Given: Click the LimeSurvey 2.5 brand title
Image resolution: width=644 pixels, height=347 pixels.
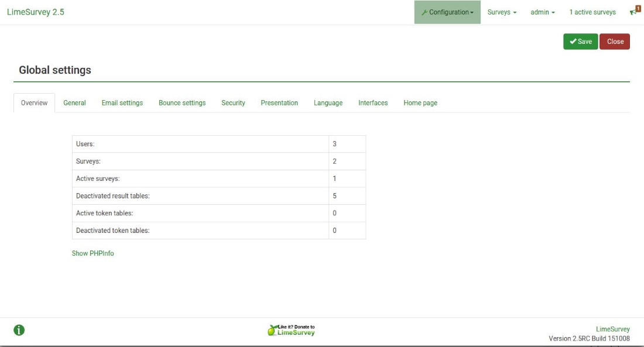Looking at the screenshot, I should (36, 12).
